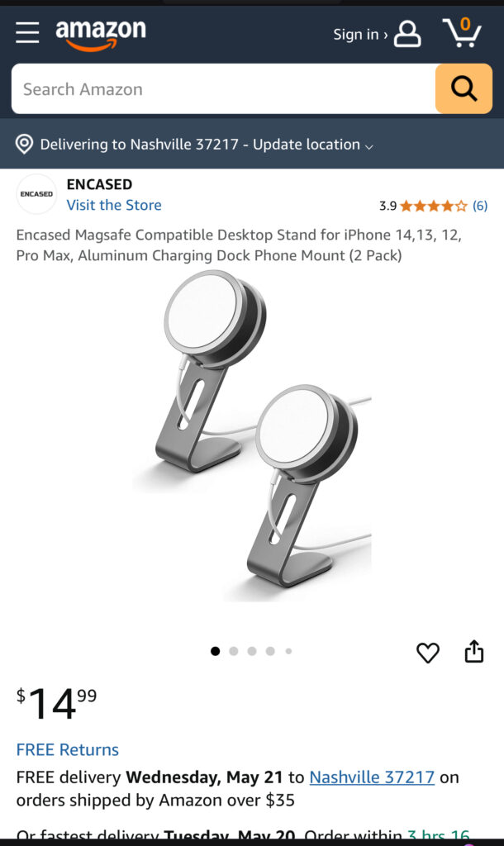Focus the Search Amazon input field
Screen dimensions: 504x846
pos(223,88)
